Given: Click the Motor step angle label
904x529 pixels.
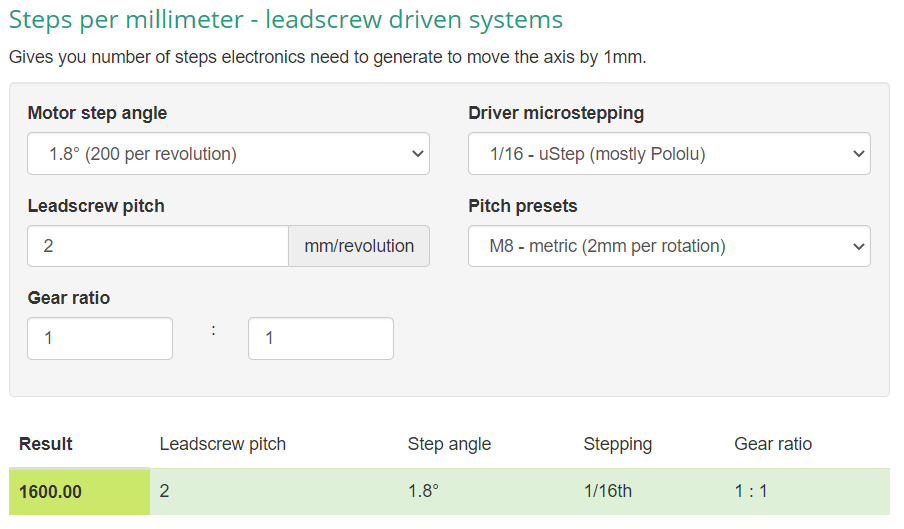Looking at the screenshot, I should 97,113.
